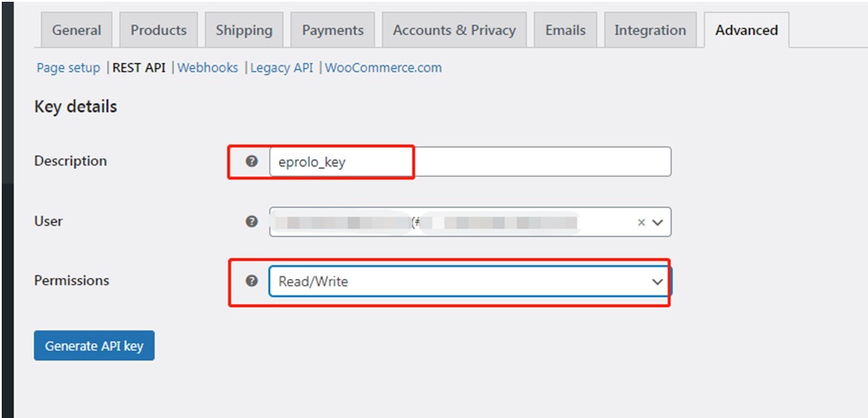Click the Permissions help tooltip icon
This screenshot has width=868, height=418.
tap(252, 281)
